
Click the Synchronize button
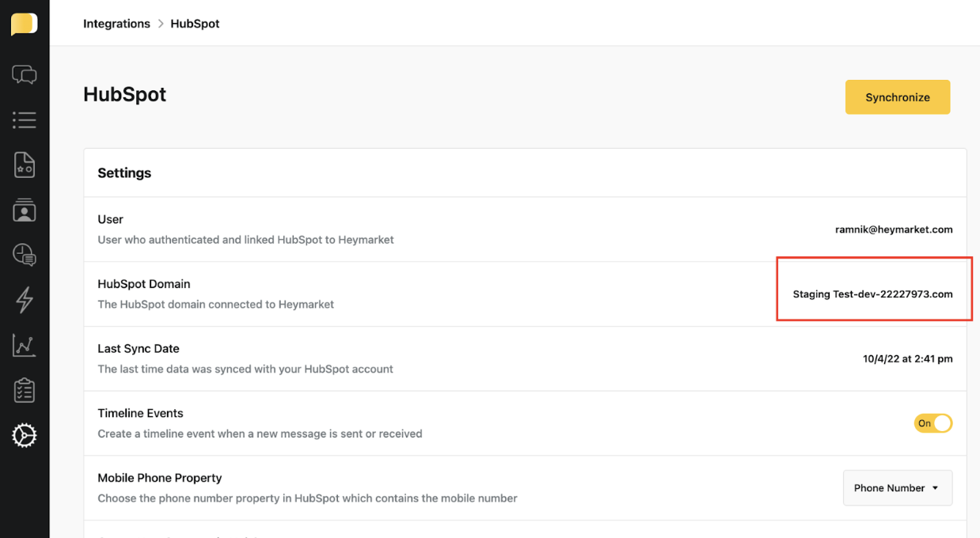pyautogui.click(x=898, y=97)
